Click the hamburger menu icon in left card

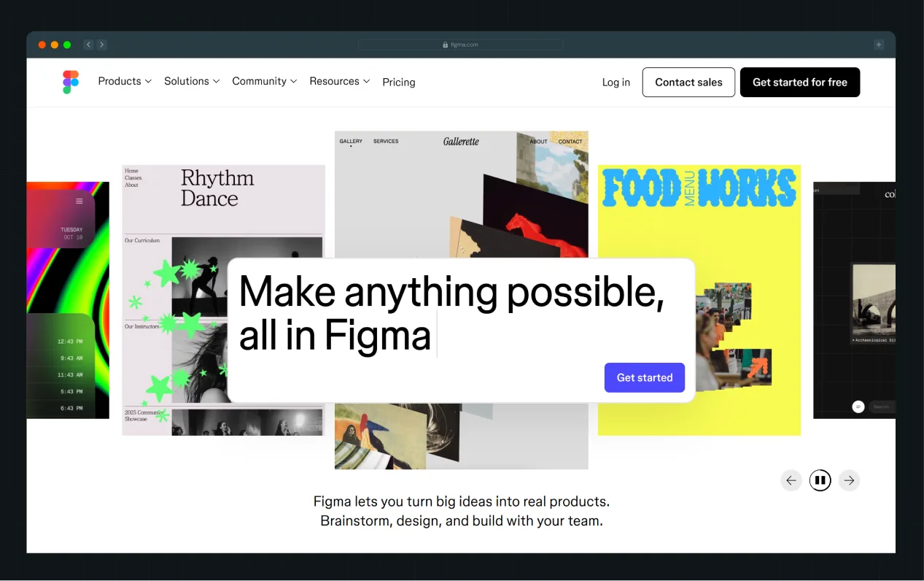point(79,201)
